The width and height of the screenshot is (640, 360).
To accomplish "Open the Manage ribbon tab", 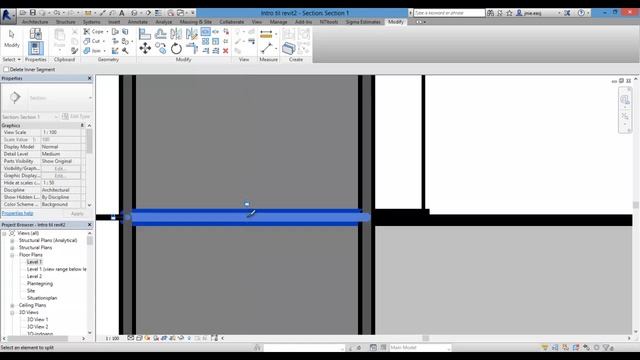I will 278,22.
